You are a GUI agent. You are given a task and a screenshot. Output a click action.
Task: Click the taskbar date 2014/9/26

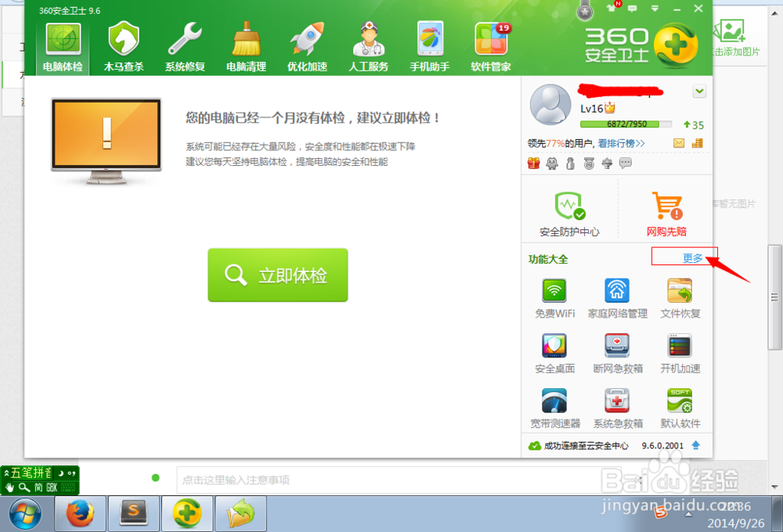[735, 523]
